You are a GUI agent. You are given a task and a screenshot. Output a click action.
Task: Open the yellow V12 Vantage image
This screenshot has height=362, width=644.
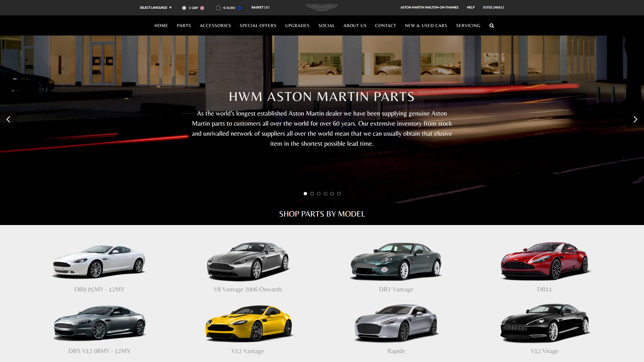[248, 323]
